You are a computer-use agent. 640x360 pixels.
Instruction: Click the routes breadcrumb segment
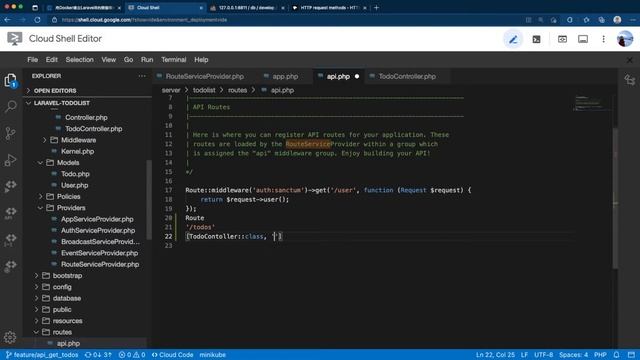(237, 90)
